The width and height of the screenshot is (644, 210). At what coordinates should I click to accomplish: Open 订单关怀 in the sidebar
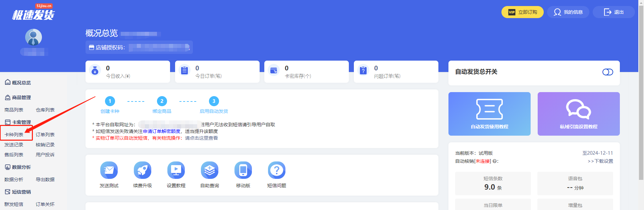pos(45,204)
